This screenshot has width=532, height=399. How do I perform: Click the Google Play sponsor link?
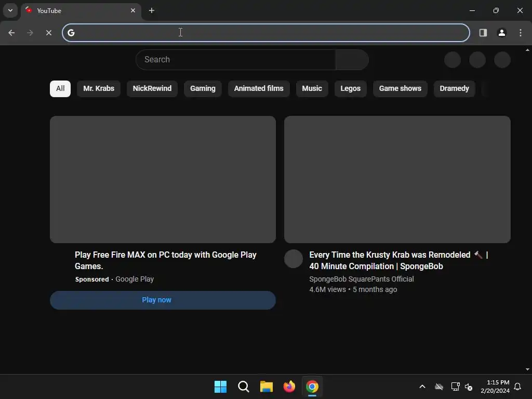point(135,279)
